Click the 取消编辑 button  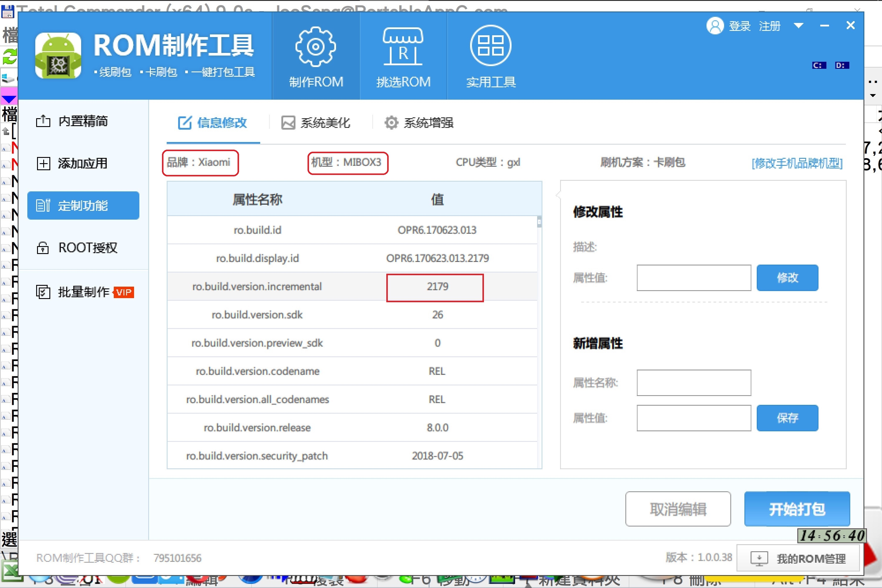[x=678, y=509]
